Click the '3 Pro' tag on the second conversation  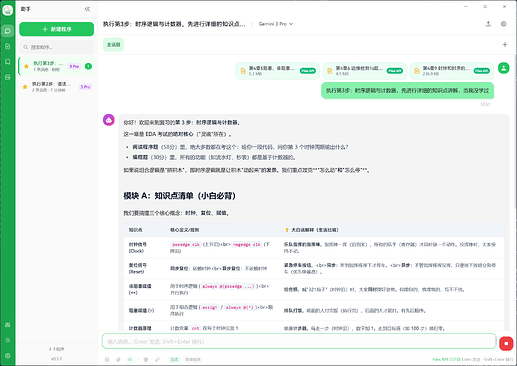(85, 87)
